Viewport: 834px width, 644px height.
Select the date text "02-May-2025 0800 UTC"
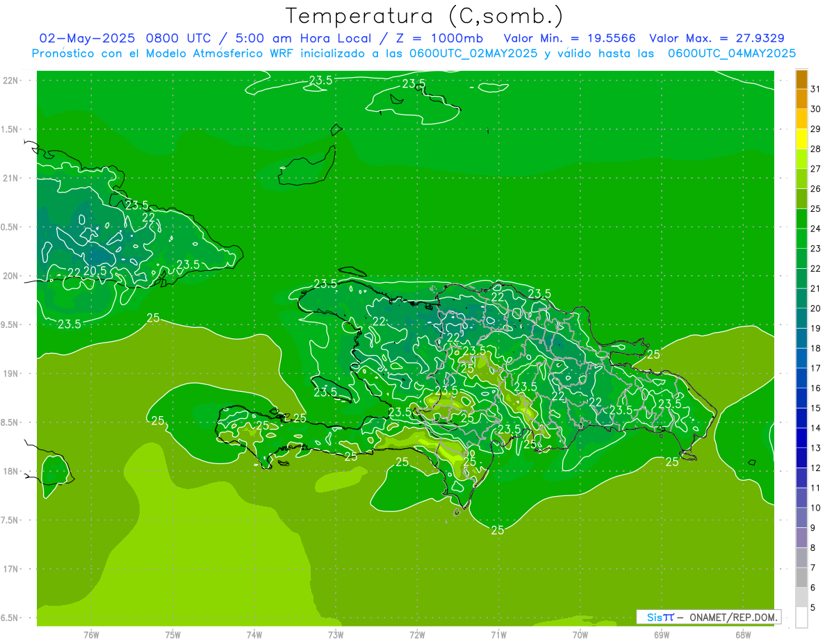point(125,38)
